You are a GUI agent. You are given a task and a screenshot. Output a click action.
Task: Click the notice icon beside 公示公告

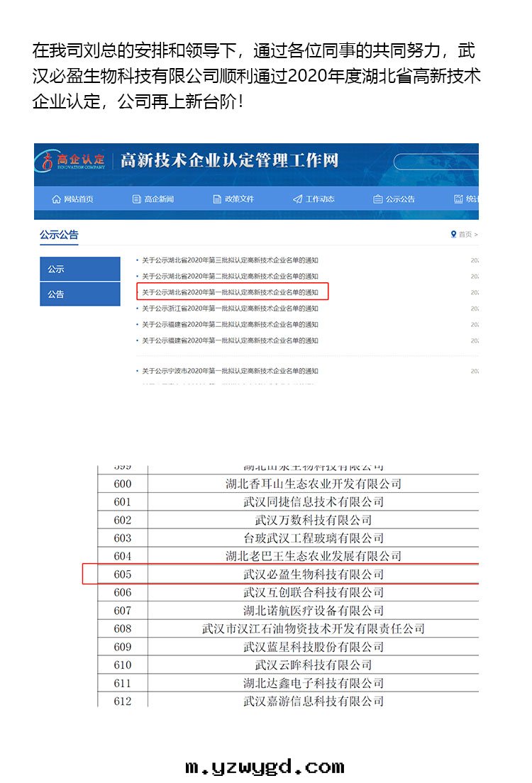point(378,199)
